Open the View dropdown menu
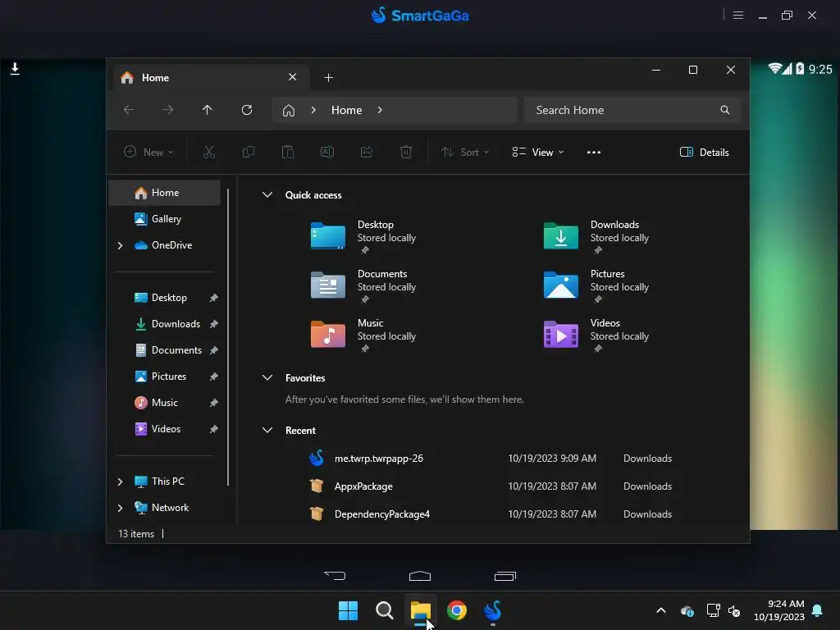 click(537, 152)
